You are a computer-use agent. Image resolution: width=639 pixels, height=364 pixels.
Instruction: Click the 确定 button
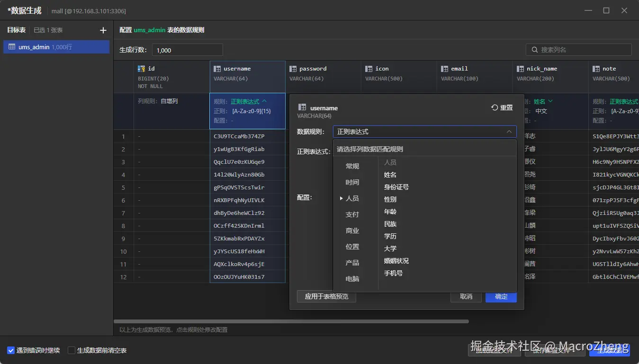coord(501,296)
